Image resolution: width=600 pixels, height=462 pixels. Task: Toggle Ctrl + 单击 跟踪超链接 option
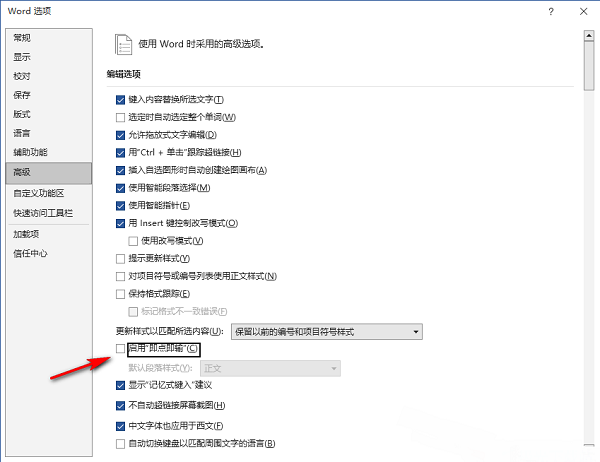pyautogui.click(x=121, y=153)
